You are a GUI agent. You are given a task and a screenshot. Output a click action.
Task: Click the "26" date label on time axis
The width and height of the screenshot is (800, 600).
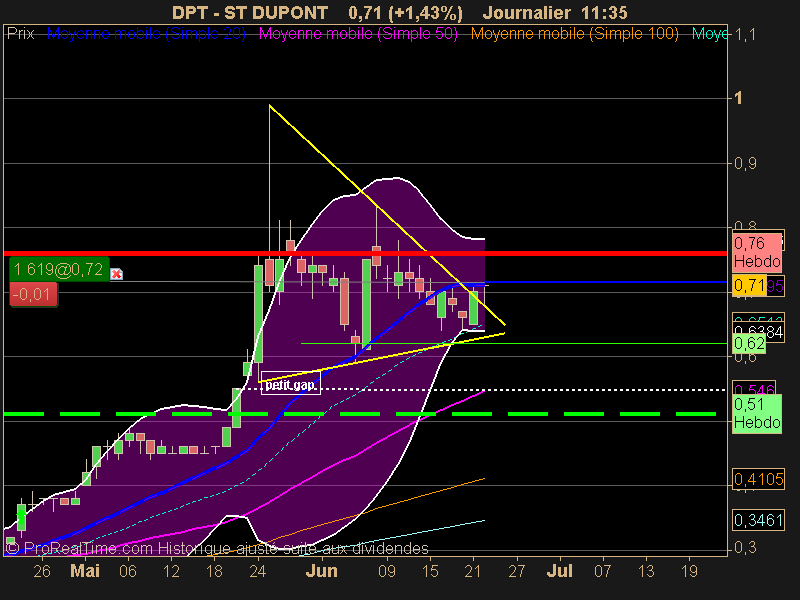42,571
